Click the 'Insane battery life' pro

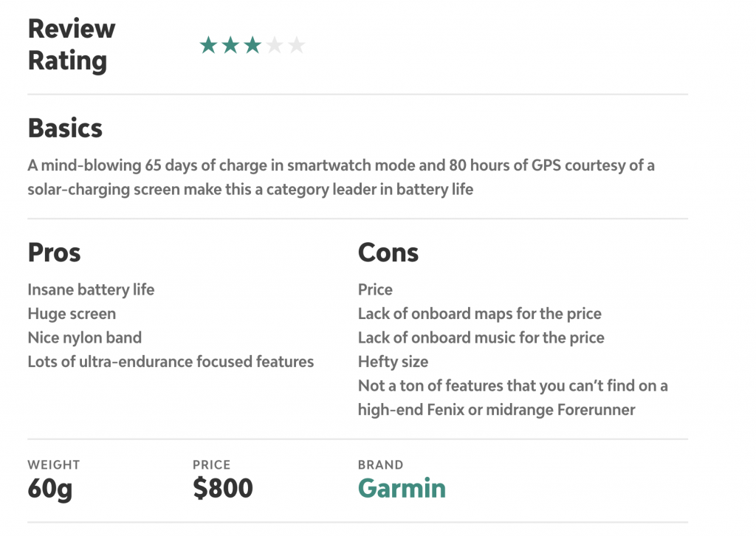pyautogui.click(x=91, y=289)
